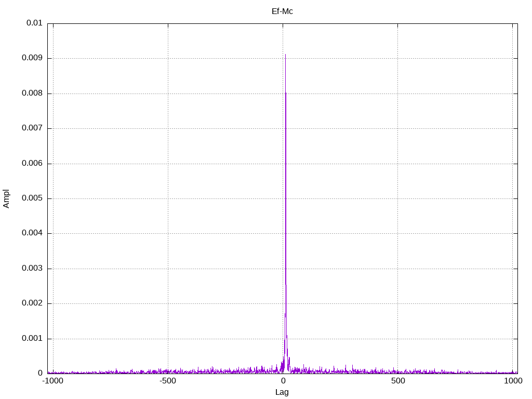Viewport: 532px width, 399px height.
Task: Click the y-axis tick value 0.007
Action: click(x=32, y=128)
